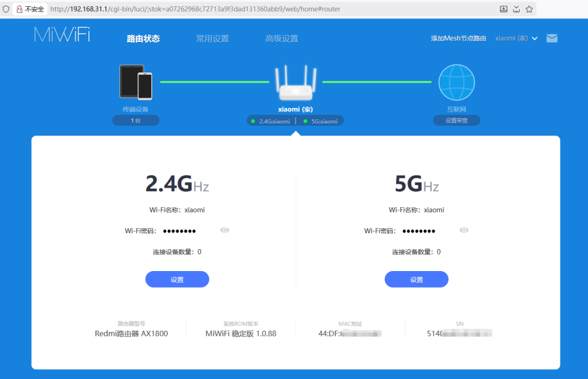Open the insecure connection lock icon

(x=19, y=9)
